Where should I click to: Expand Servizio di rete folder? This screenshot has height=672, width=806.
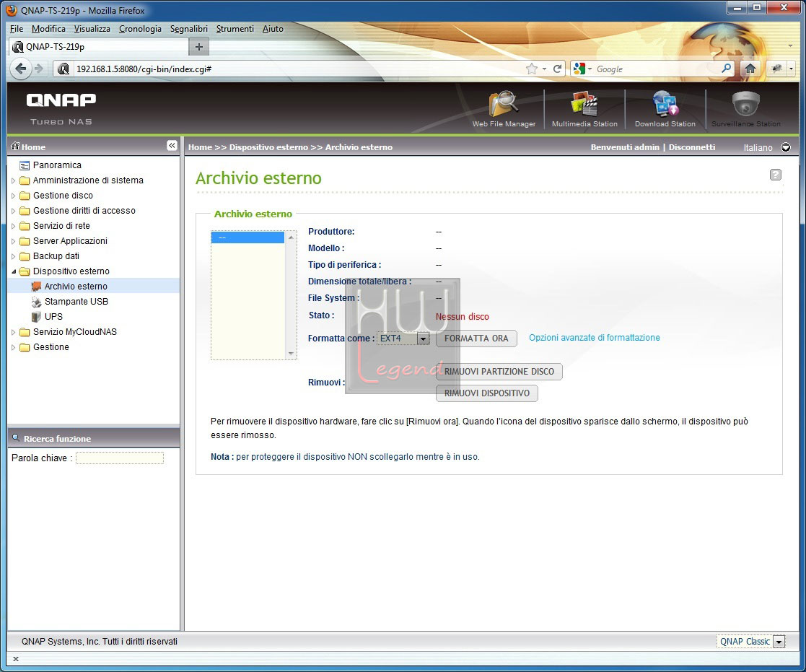[x=14, y=226]
